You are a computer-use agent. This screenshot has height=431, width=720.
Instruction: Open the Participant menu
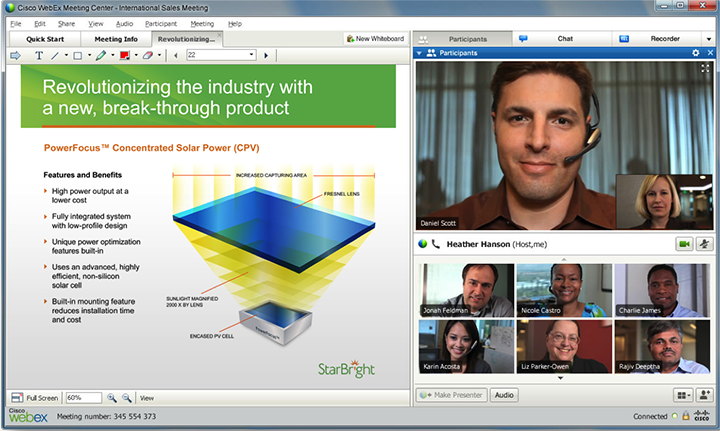click(x=161, y=24)
